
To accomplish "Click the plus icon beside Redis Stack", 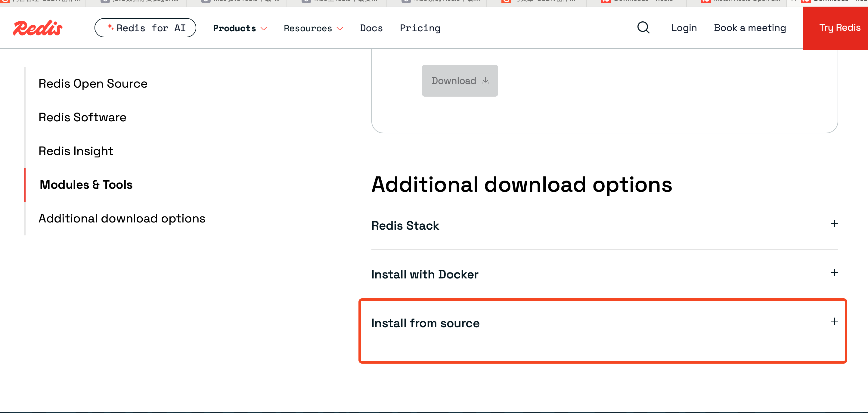I will click(834, 224).
